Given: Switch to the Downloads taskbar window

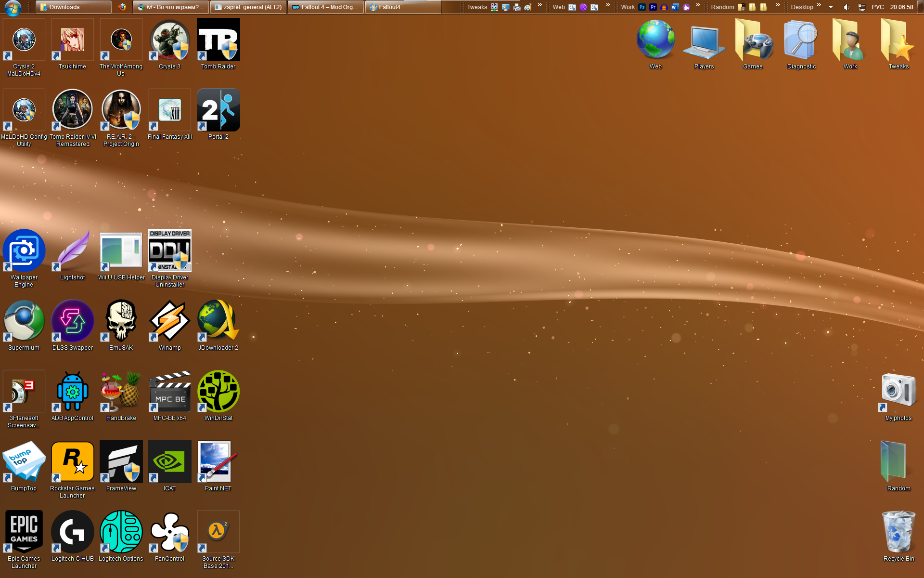Looking at the screenshot, I should pos(73,7).
